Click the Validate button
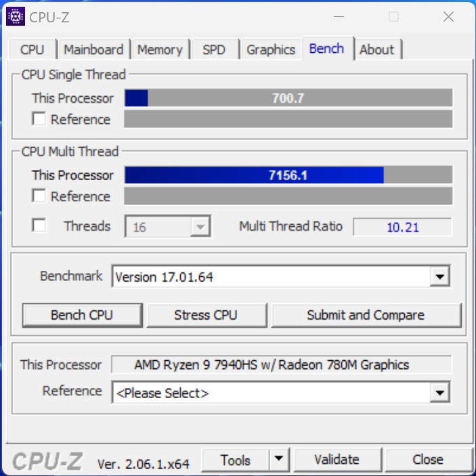The image size is (476, 476). click(337, 459)
